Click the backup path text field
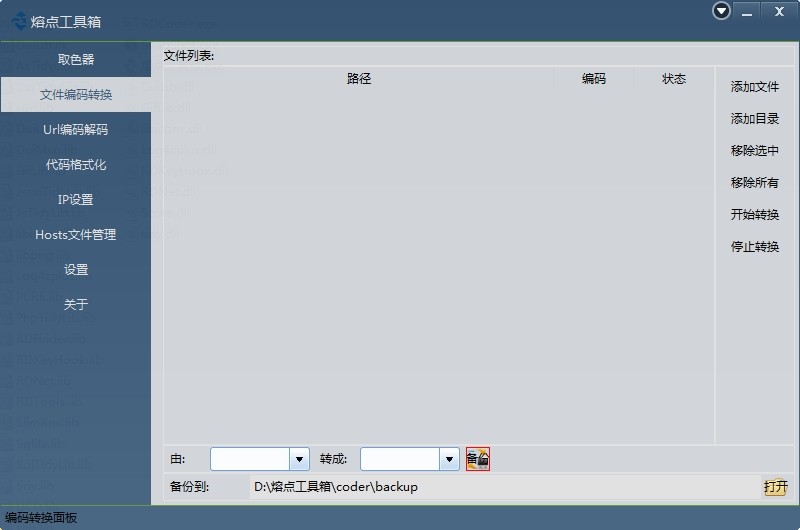The height and width of the screenshot is (530, 800). (500, 487)
